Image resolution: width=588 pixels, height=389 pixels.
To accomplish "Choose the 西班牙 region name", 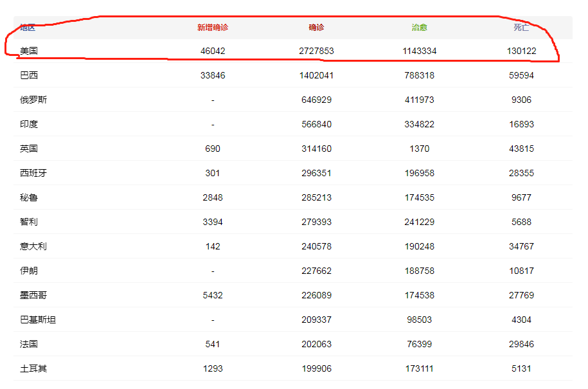I will point(33,173).
